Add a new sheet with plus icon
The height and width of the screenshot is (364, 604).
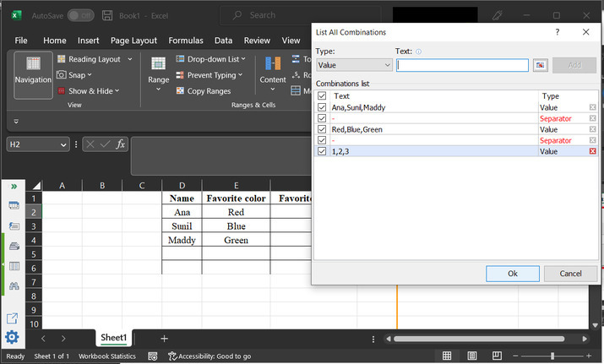pyautogui.click(x=164, y=338)
